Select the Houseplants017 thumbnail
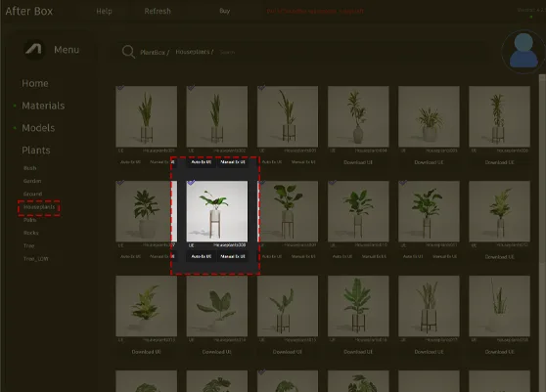 [429, 306]
